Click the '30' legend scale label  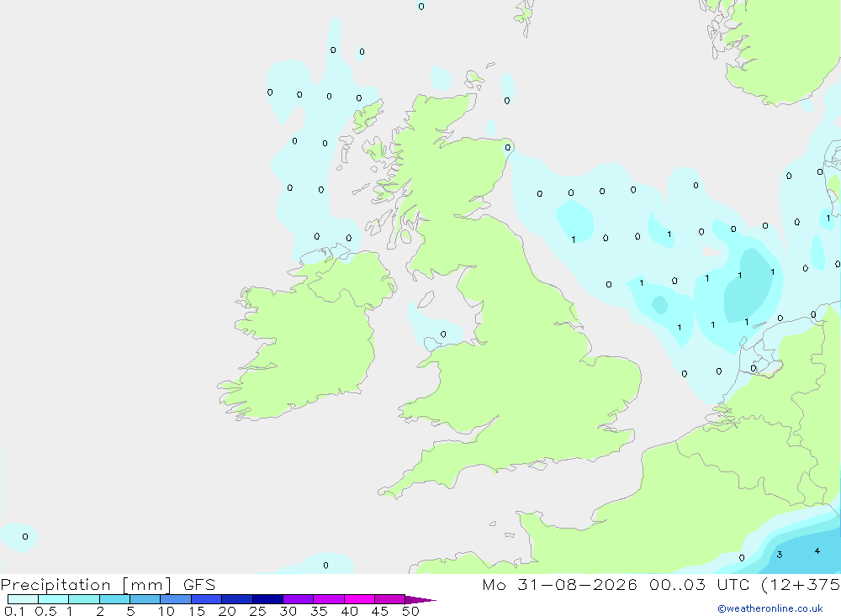288,611
